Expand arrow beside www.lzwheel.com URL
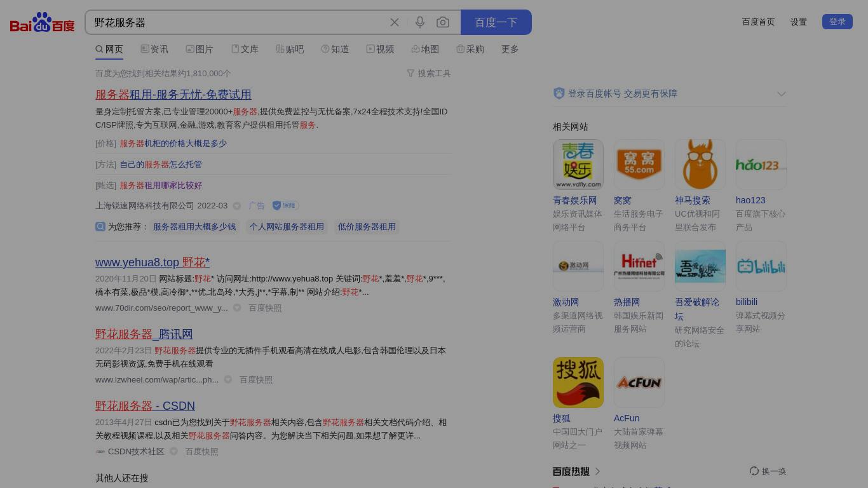Viewport: 868px width, 488px height. (x=228, y=380)
